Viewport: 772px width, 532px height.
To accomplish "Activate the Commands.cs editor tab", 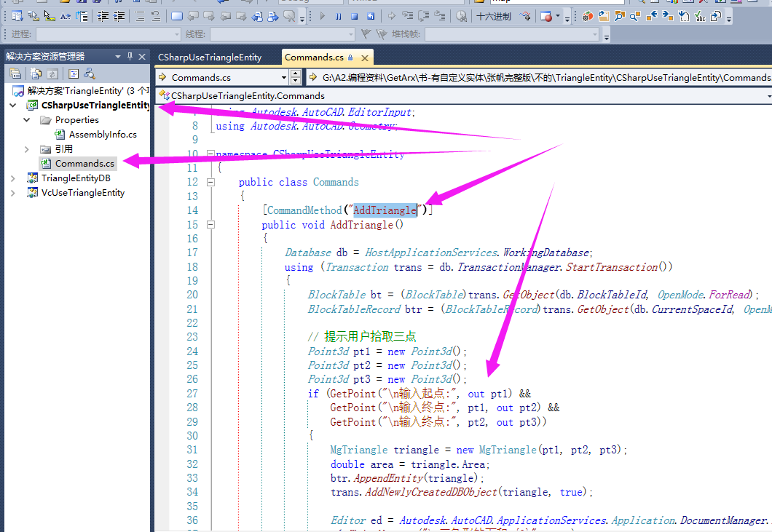I will [314, 57].
